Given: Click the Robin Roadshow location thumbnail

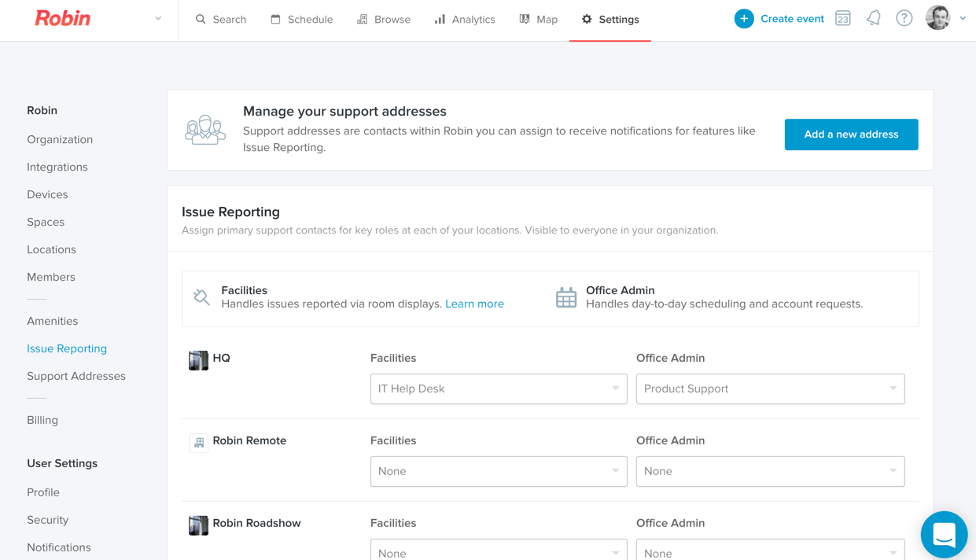Looking at the screenshot, I should coord(198,525).
